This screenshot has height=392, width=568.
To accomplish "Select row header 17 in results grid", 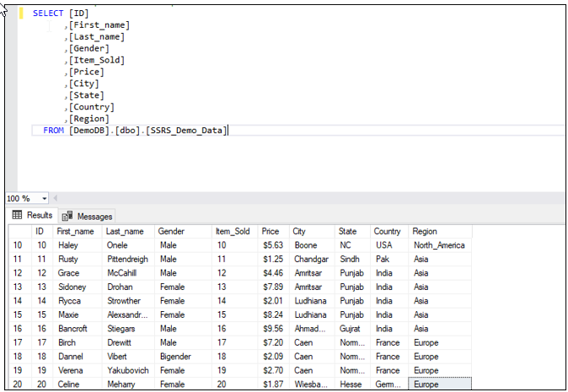I will tap(20, 343).
